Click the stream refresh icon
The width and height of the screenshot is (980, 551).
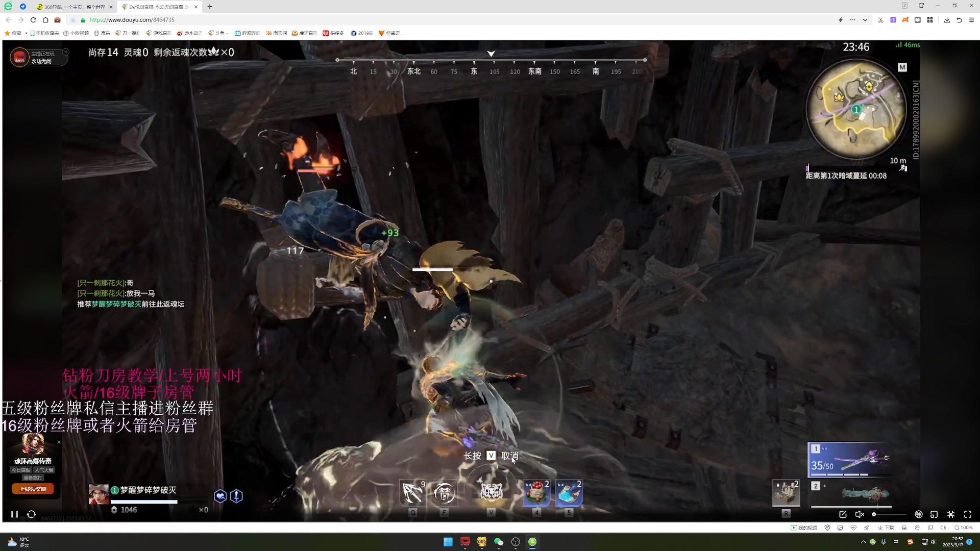tap(31, 514)
